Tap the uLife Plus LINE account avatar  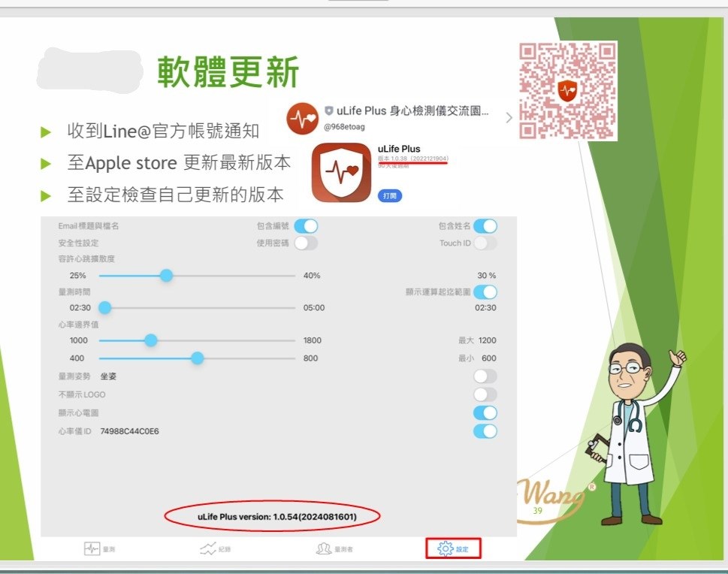tap(302, 119)
